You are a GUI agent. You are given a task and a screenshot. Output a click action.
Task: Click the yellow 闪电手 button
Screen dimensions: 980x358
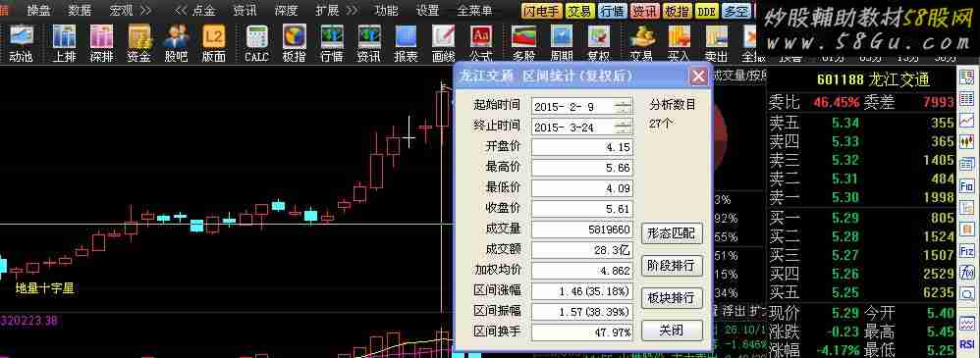tap(541, 11)
